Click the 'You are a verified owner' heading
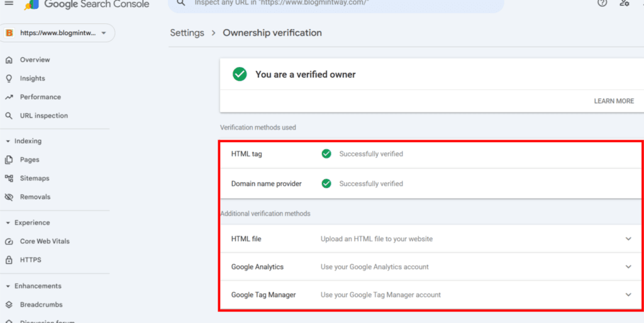The width and height of the screenshot is (644, 323). tap(306, 74)
